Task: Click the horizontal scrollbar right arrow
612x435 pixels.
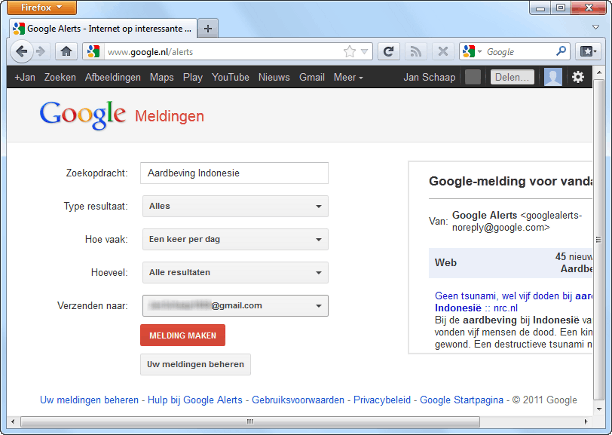Action: click(585, 421)
